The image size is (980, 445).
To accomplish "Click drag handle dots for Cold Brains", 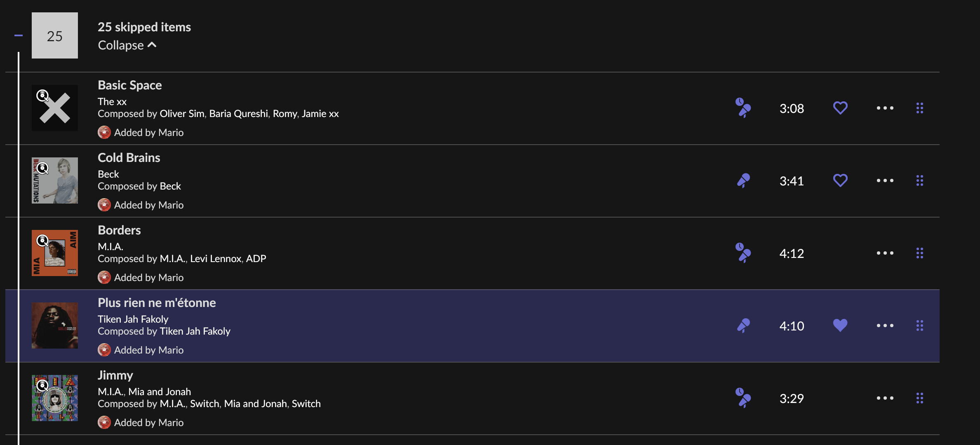I will coord(919,180).
